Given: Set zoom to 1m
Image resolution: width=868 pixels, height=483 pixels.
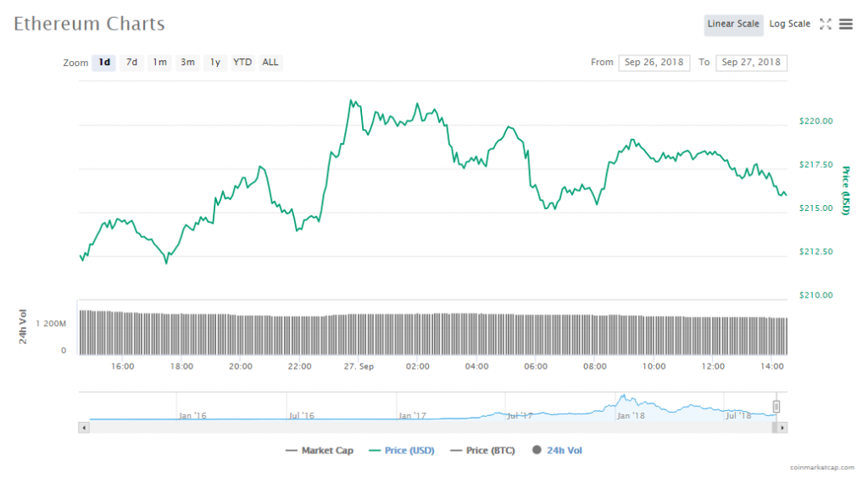Looking at the screenshot, I should click(x=159, y=62).
